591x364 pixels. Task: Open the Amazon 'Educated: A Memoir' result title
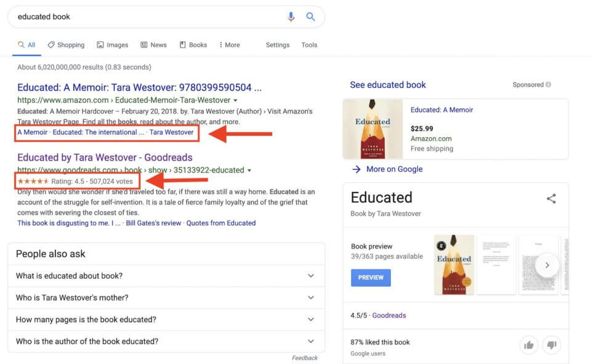(x=140, y=87)
